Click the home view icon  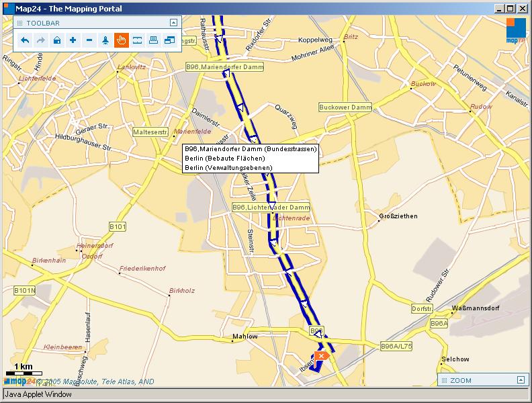pyautogui.click(x=57, y=40)
